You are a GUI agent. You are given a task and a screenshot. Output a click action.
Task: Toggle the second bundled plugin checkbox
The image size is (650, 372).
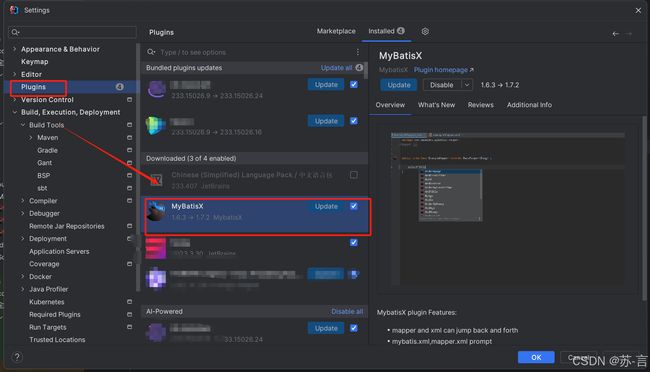(x=354, y=121)
